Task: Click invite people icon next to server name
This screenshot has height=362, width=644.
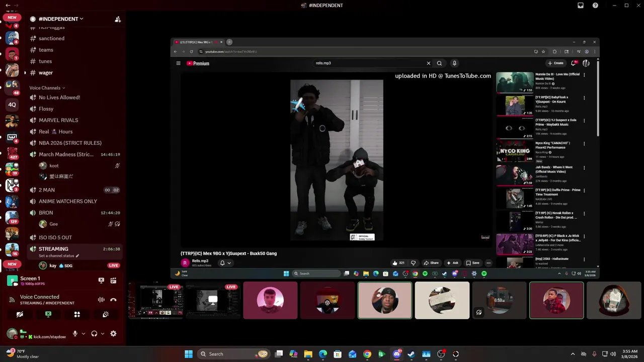Action: [118, 19]
